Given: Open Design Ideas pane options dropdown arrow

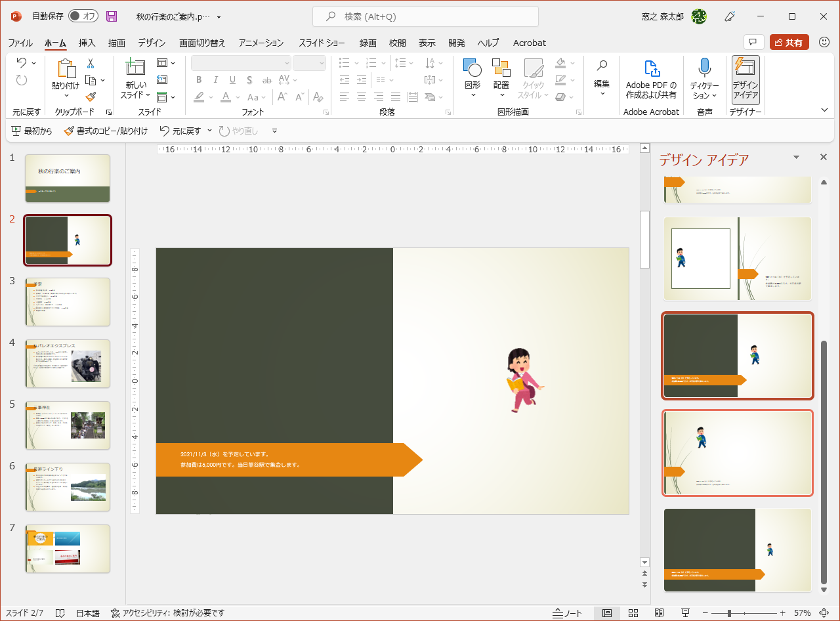Looking at the screenshot, I should pos(796,158).
